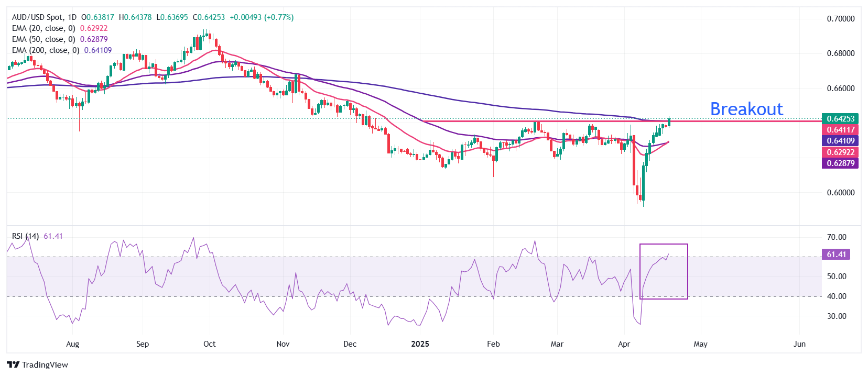Click the 2025 label on time axis
The image size is (868, 376).
coord(420,344)
